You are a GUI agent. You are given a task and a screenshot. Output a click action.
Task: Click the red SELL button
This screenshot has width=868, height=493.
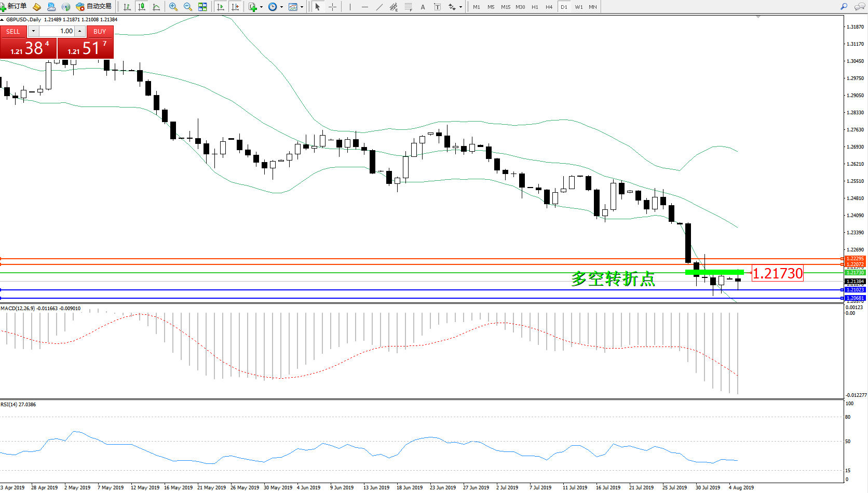13,31
